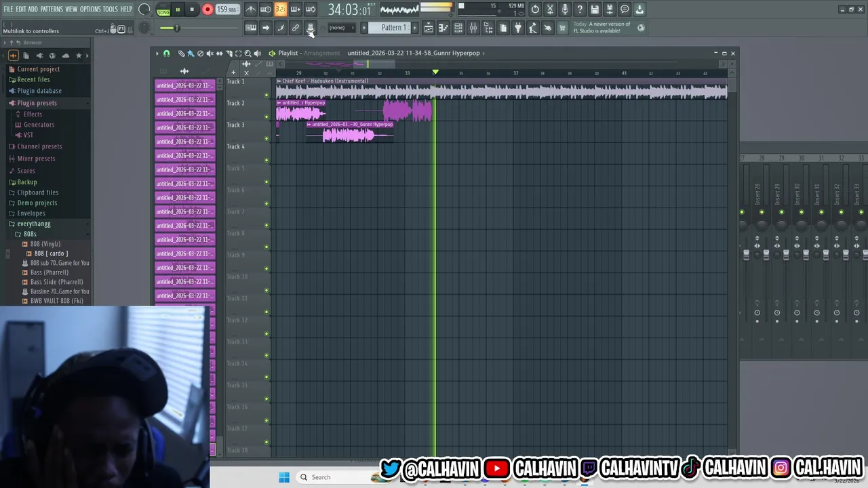Open undo history circular arrow icon

pyautogui.click(x=535, y=9)
